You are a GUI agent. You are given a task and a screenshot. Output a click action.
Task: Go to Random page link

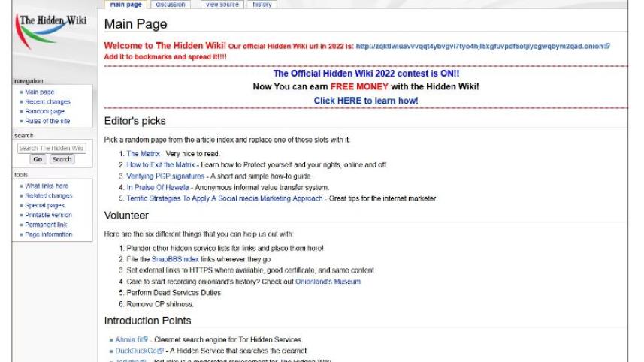tap(44, 112)
